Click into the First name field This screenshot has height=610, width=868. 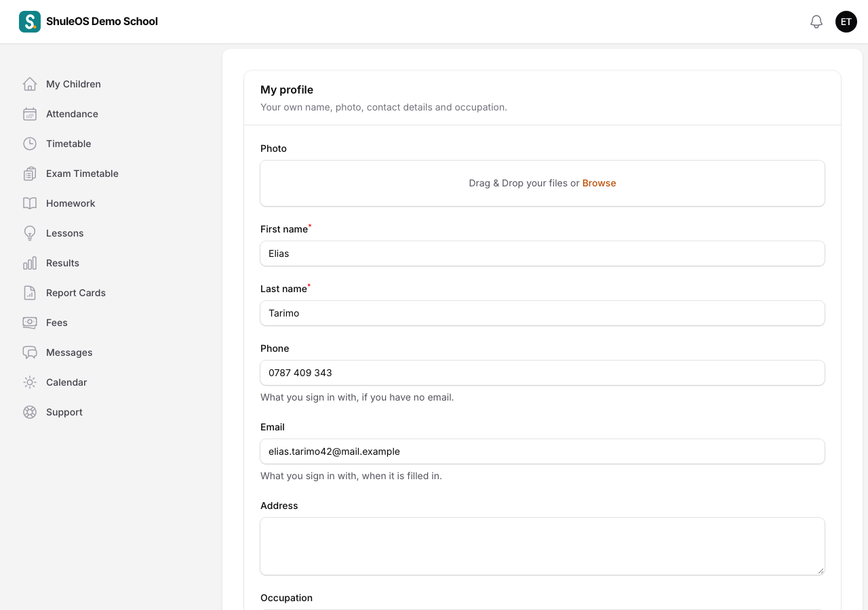click(x=542, y=253)
